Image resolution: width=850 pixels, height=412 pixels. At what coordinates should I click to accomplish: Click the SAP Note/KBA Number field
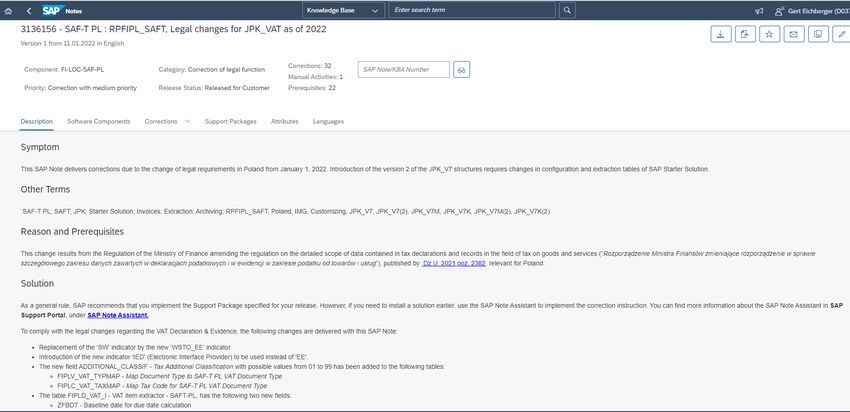(x=403, y=69)
